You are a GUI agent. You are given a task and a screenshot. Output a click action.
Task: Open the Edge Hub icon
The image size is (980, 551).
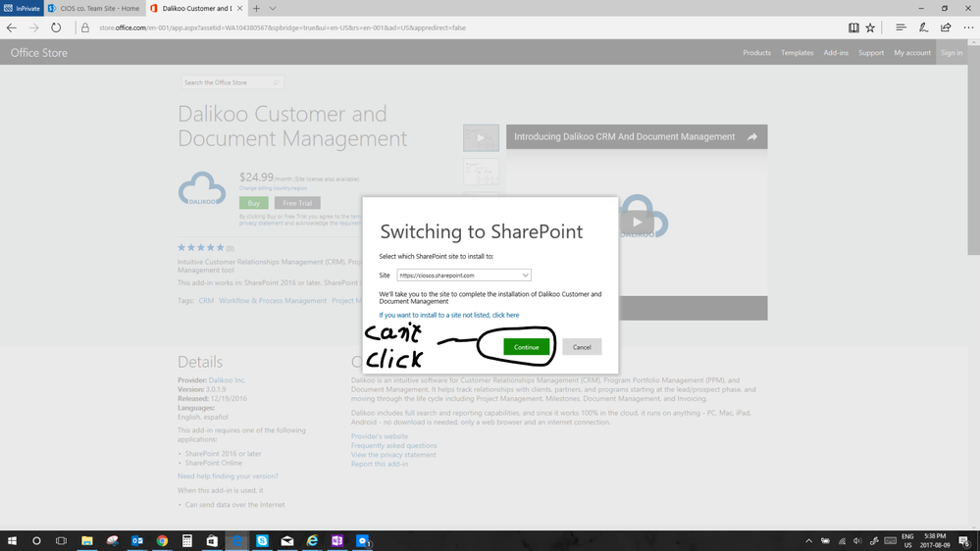click(901, 27)
